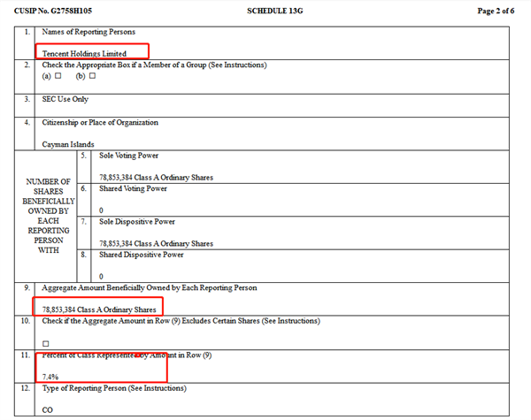Click 'Check the Appropriate Box' instruction text
This screenshot has width=531, height=420.
[154, 65]
